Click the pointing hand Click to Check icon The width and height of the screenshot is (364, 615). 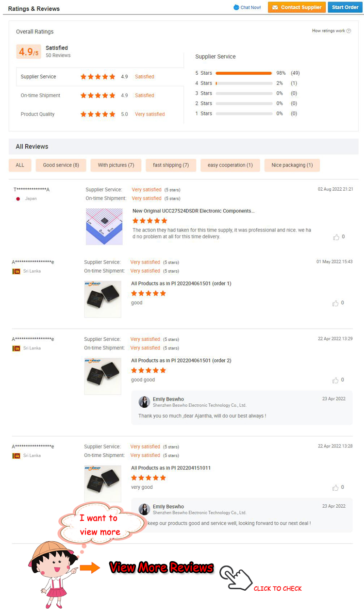click(x=236, y=577)
